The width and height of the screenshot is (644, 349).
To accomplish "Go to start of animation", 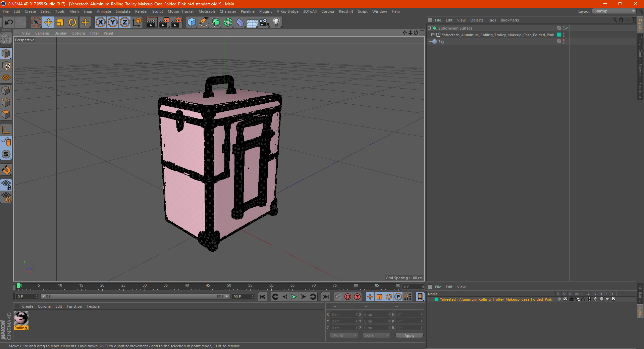I will 263,297.
